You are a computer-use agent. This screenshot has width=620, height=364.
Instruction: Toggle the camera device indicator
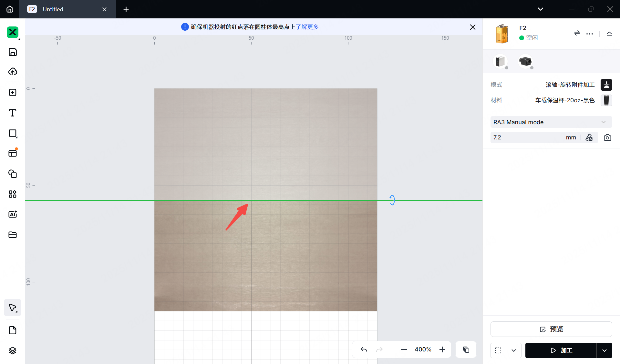(525, 61)
